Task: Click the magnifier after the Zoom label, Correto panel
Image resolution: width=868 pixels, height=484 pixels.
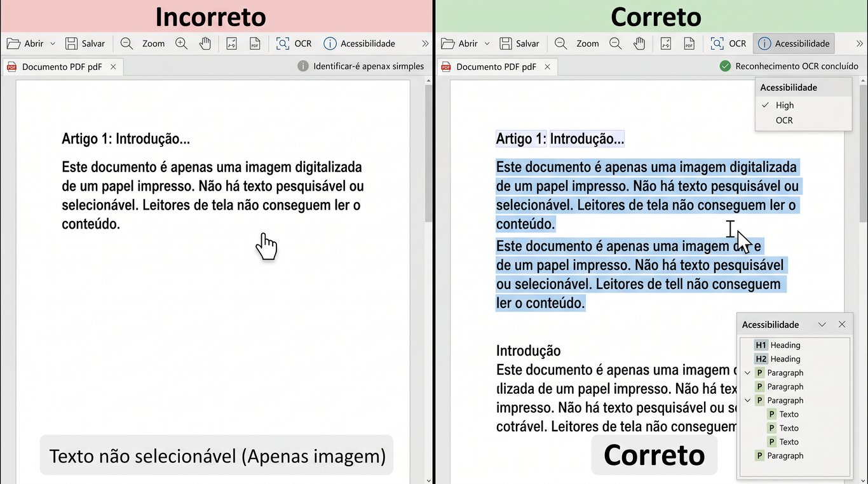Action: [616, 44]
